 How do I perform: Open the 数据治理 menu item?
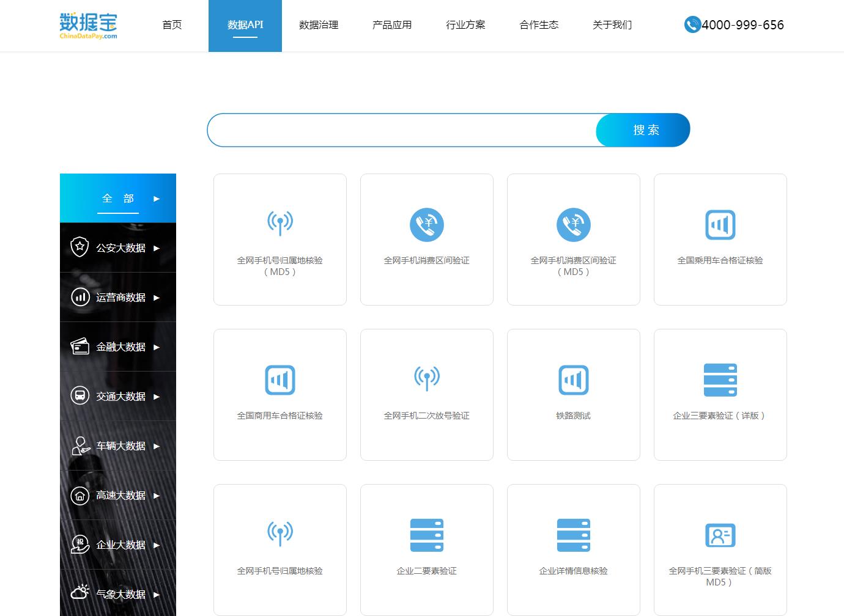coord(319,25)
